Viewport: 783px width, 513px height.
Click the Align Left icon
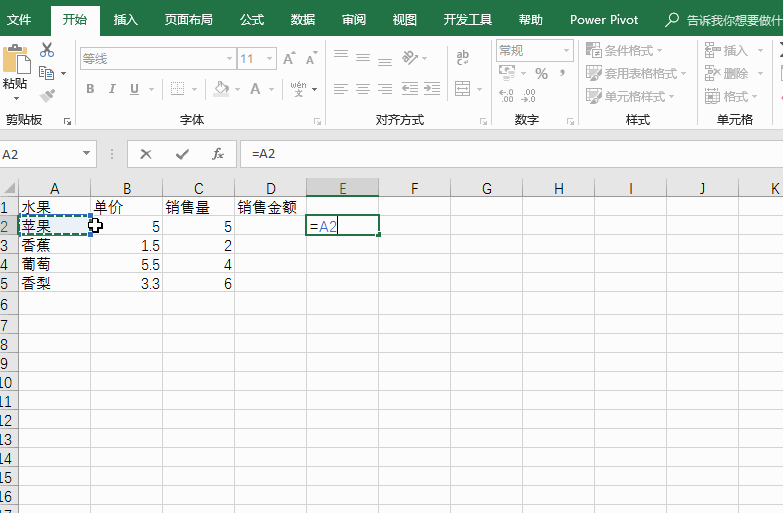pos(341,89)
